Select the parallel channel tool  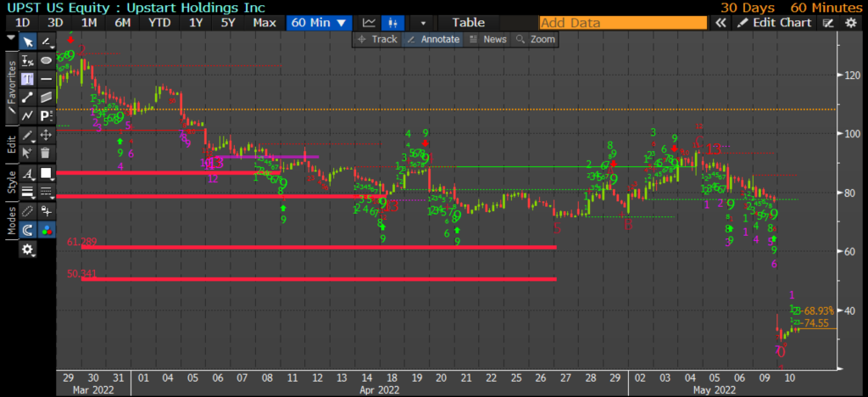click(47, 98)
